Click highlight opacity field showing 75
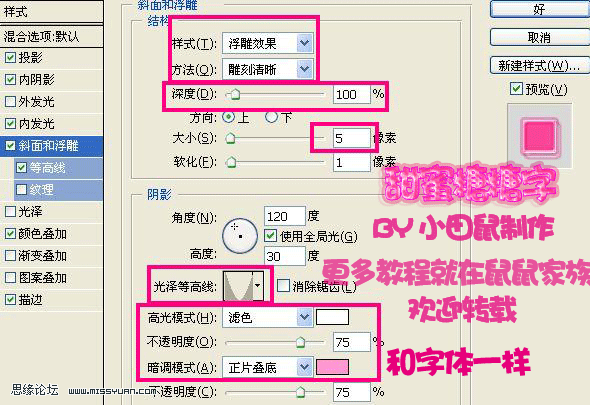 tap(351, 342)
